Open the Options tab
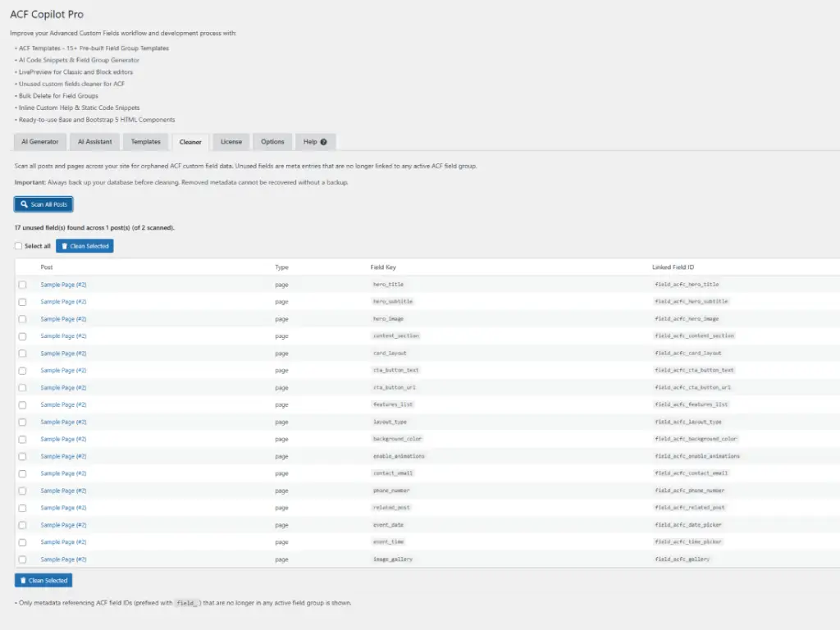840x630 pixels. (272, 142)
